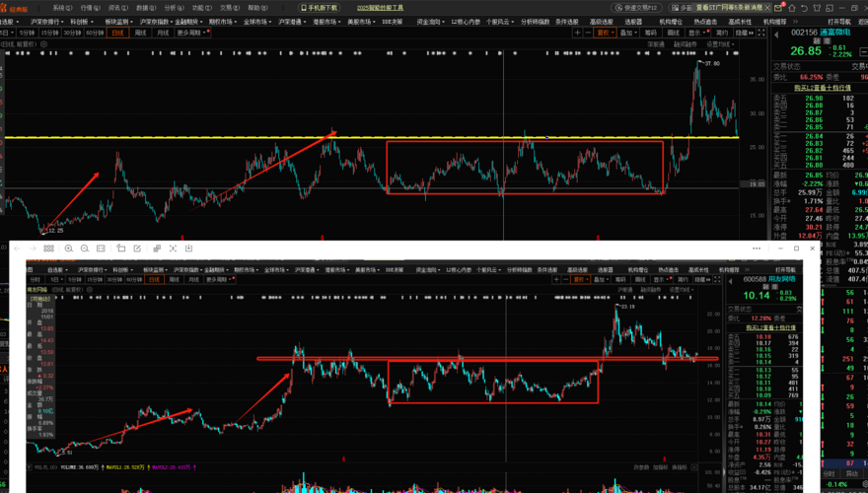Expand main chart to fullscreen
868x493 pixels.
pos(761,33)
